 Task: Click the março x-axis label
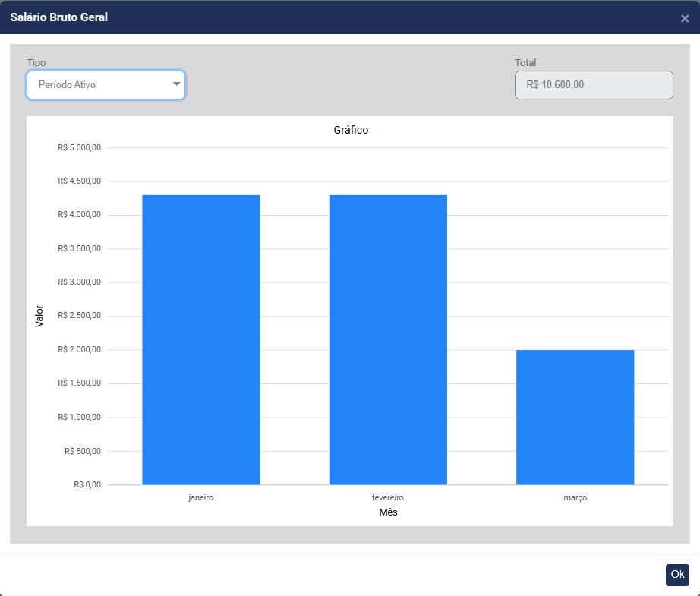coord(575,498)
